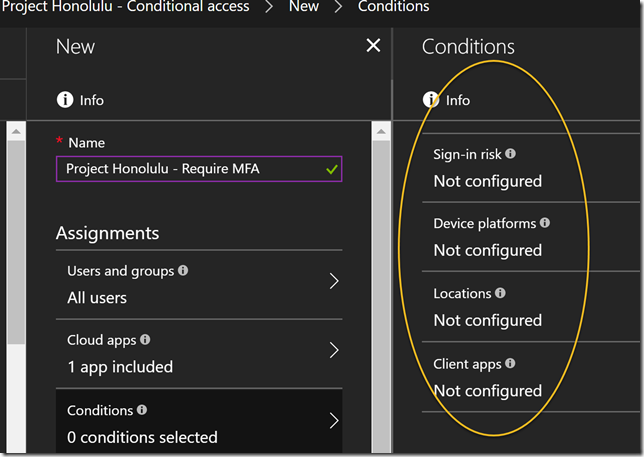Open the Sign-in risk condition
This screenshot has width=644, height=457.
pos(487,169)
